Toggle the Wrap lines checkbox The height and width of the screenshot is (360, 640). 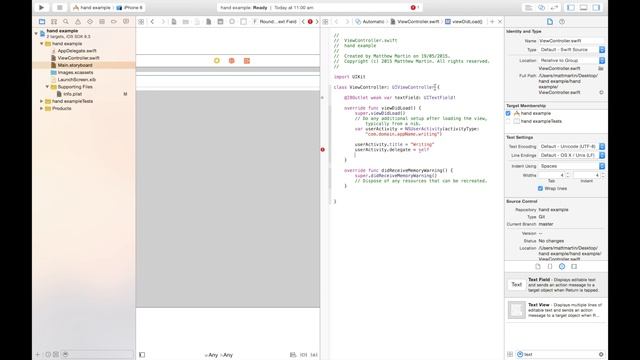[540, 188]
